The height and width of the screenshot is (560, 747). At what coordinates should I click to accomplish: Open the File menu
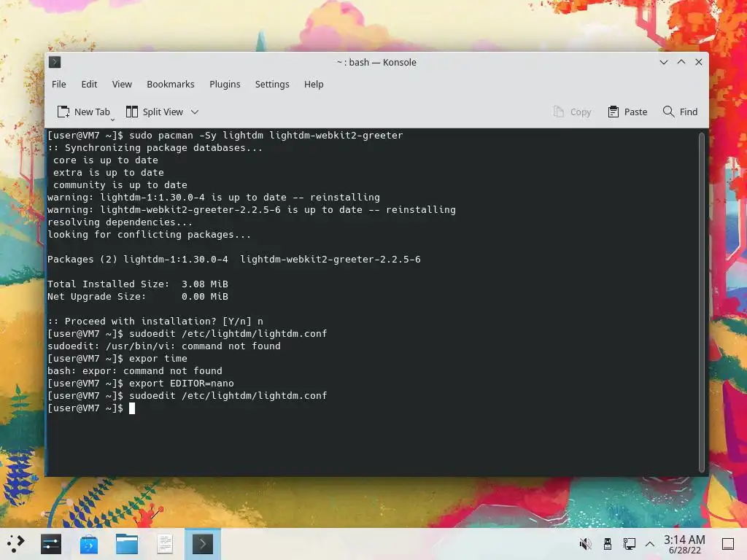click(59, 85)
